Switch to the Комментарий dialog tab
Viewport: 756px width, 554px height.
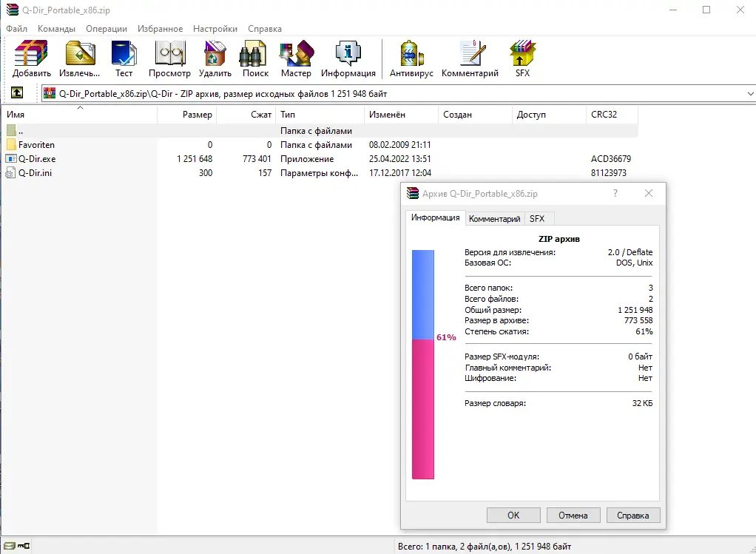pyautogui.click(x=495, y=219)
